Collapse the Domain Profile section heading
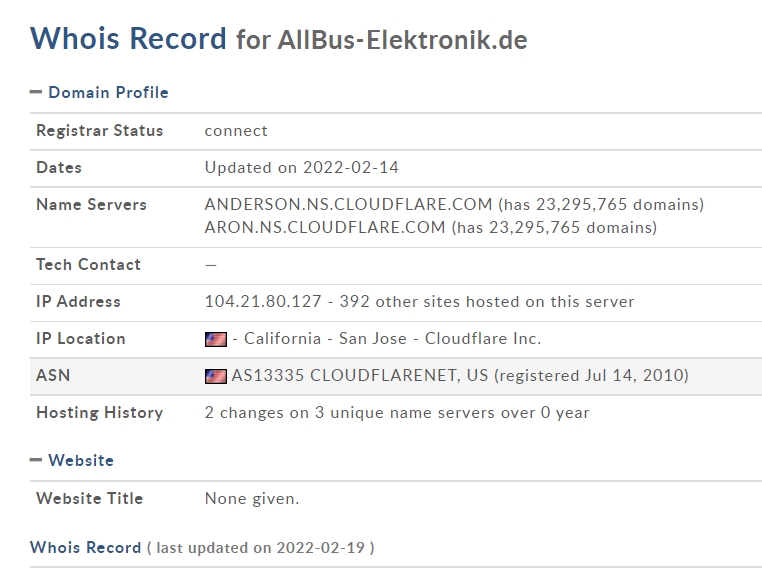This screenshot has width=762, height=568. pyautogui.click(x=108, y=92)
